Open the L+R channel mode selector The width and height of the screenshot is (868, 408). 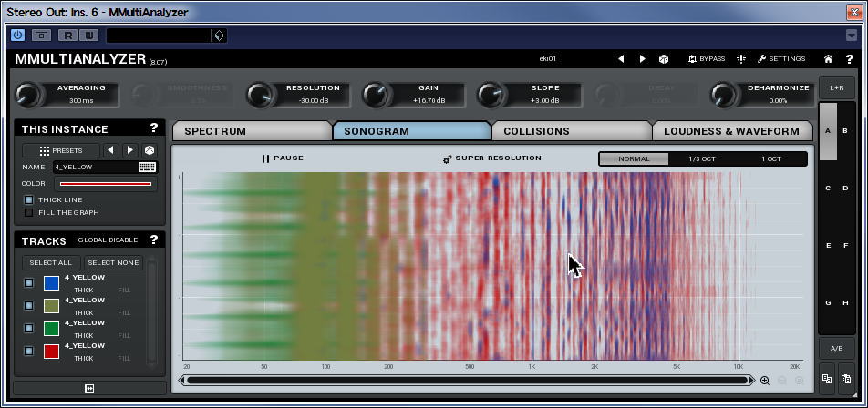click(x=836, y=88)
